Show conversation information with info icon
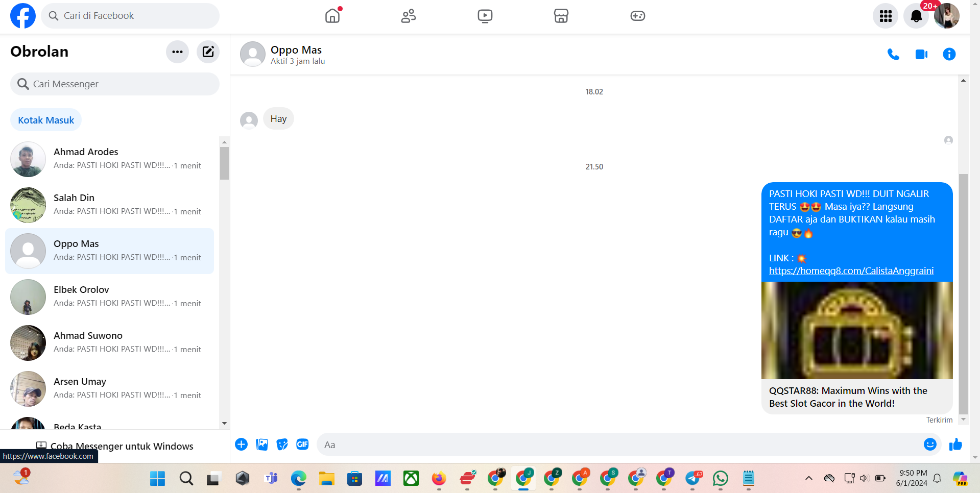The image size is (980, 493). click(x=949, y=54)
